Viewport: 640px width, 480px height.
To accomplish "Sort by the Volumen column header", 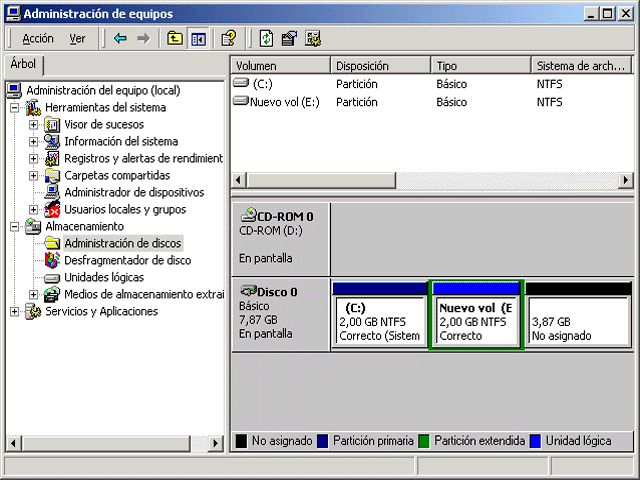I will (x=280, y=65).
